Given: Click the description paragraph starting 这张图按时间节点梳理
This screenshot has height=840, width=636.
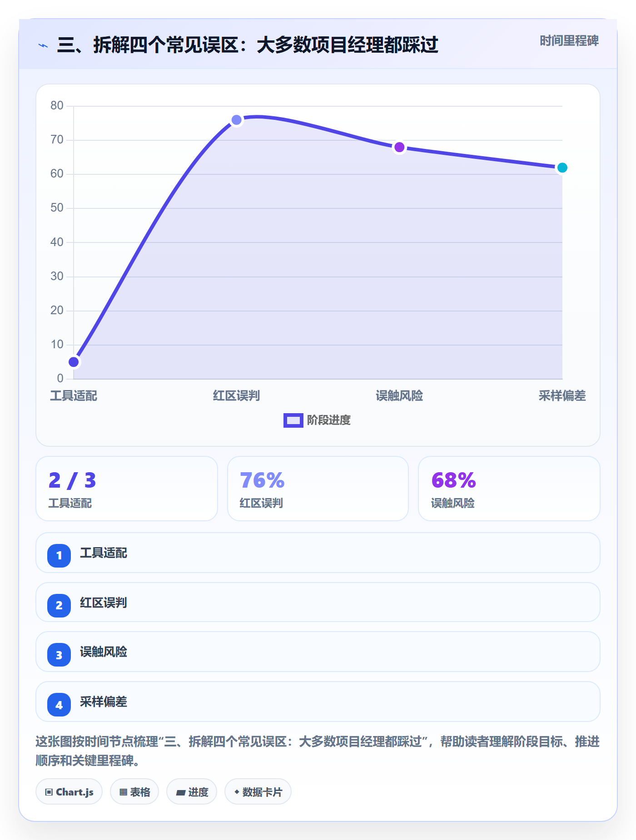Looking at the screenshot, I should click(x=318, y=751).
